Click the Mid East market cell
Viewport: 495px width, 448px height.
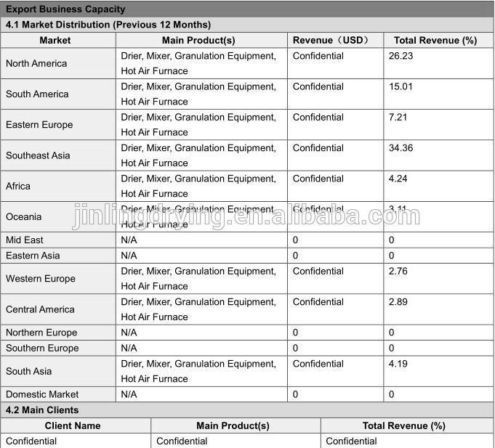[x=25, y=240]
